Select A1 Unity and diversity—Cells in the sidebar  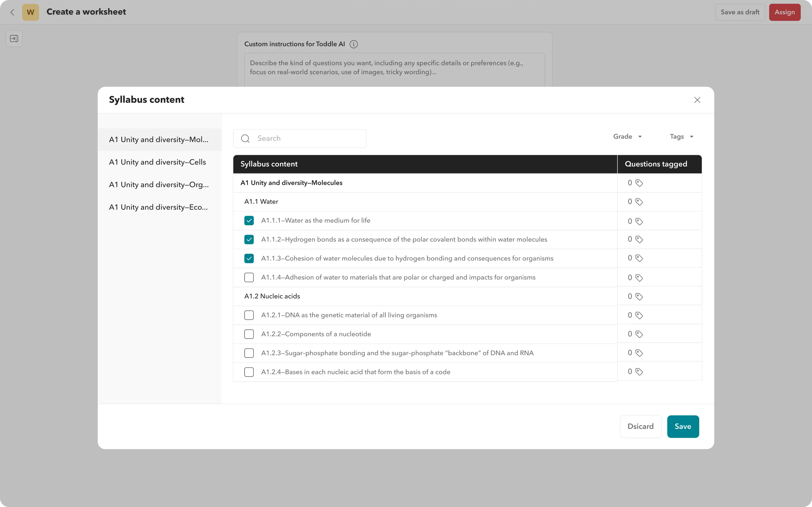[x=157, y=162]
